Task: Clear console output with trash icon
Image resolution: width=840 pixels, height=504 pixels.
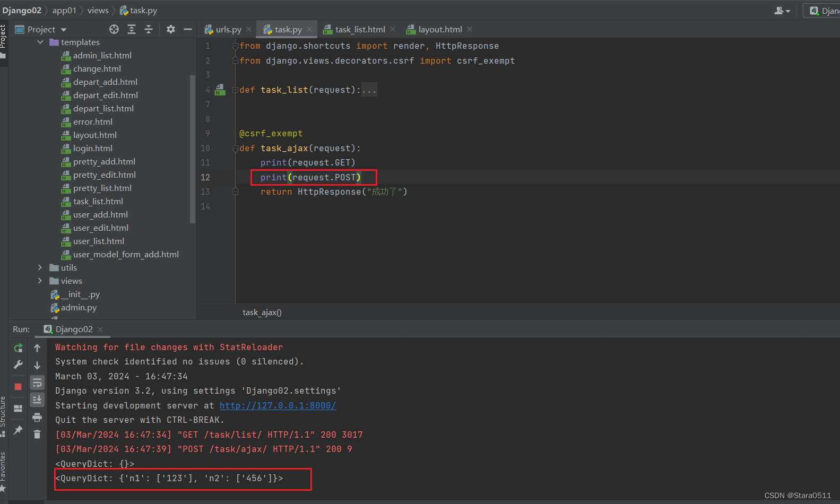Action: point(37,435)
